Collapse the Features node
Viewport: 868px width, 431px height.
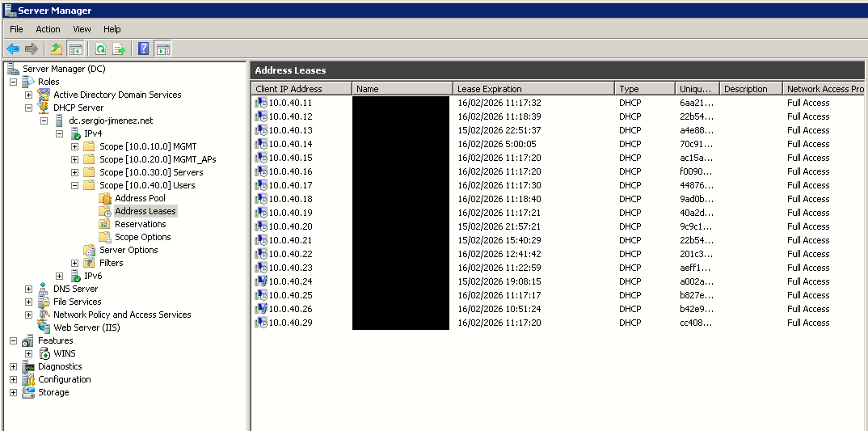click(13, 340)
